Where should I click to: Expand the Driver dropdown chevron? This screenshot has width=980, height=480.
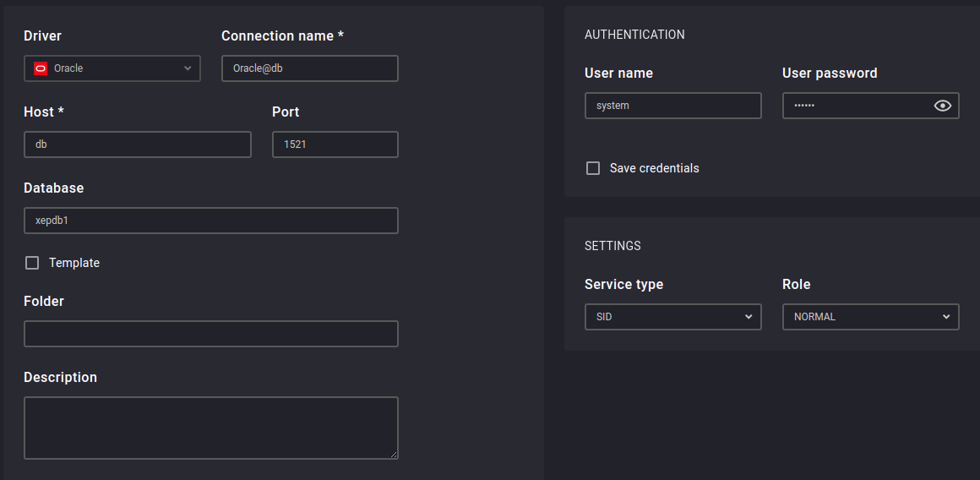[x=188, y=68]
